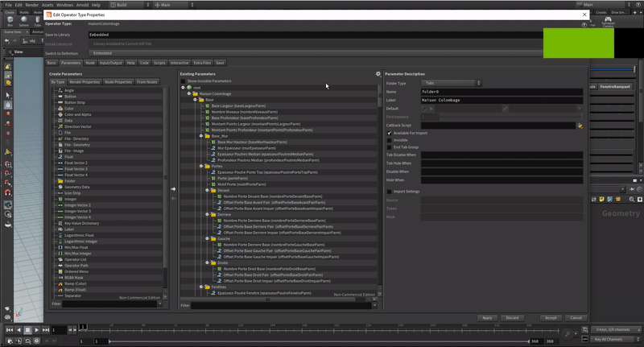Select the Integer parameter type
The width and height of the screenshot is (644, 347).
(71, 199)
